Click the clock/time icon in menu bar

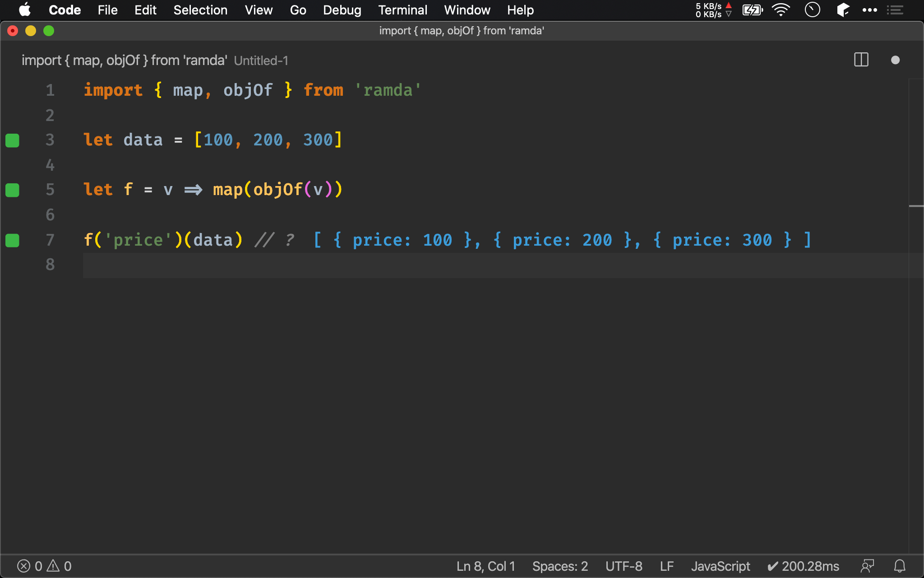tap(812, 9)
